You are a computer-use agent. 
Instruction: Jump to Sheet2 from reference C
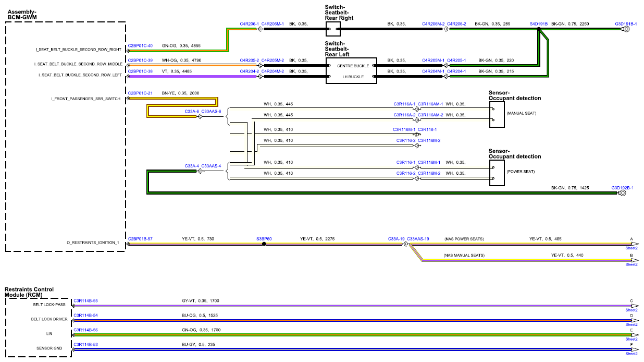631,310
